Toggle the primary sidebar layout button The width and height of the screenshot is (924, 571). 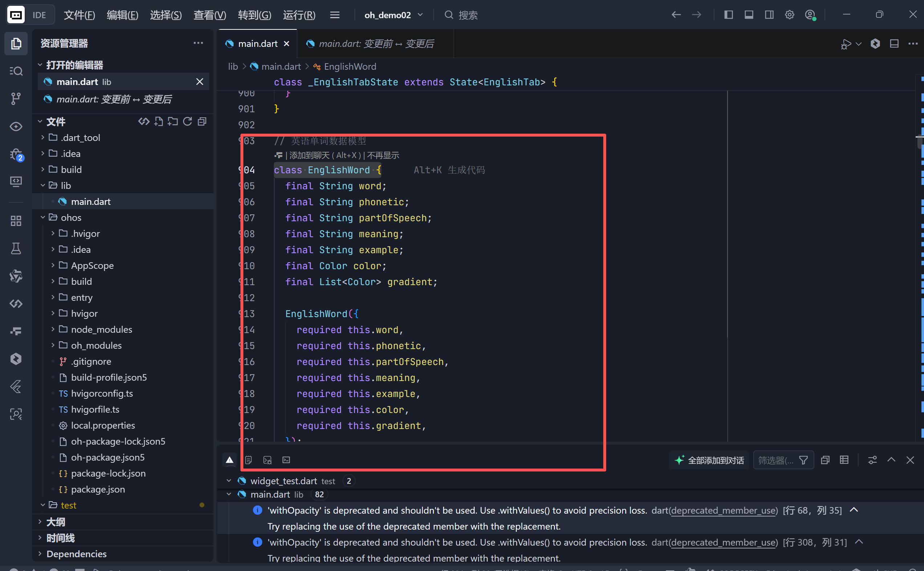[x=728, y=15]
